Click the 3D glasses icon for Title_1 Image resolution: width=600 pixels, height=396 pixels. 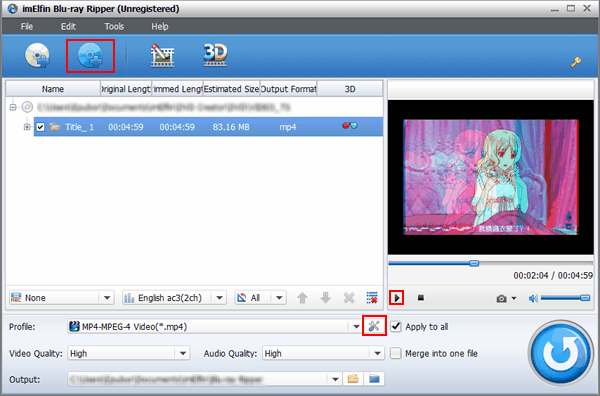click(350, 125)
